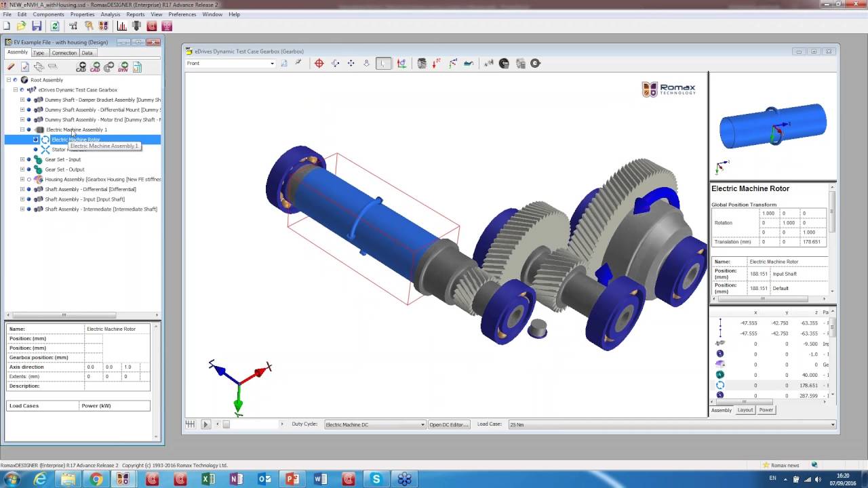This screenshot has width=868, height=488.
Task: Click the bearing ring icon in view toolbar
Action: 535,63
